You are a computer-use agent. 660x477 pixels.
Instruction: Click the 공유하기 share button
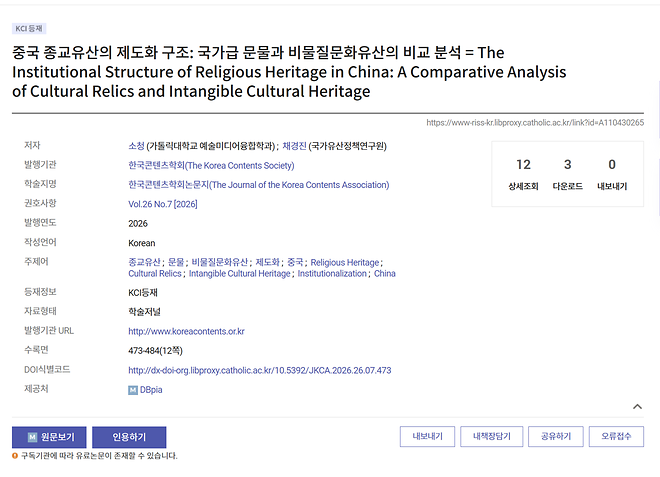click(x=556, y=437)
